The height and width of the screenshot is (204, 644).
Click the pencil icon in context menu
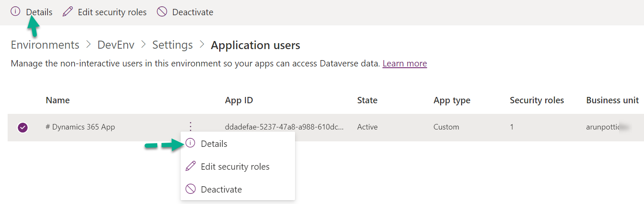191,166
